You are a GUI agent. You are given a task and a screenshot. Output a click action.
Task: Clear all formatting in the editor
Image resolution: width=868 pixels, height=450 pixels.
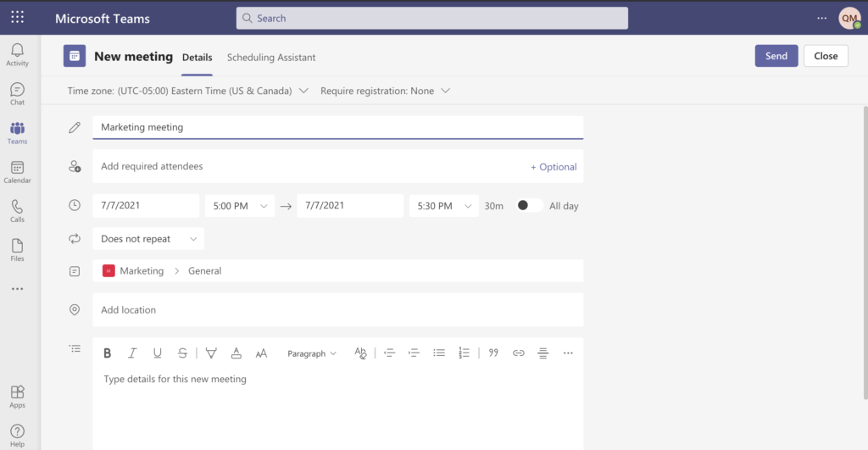click(x=360, y=353)
